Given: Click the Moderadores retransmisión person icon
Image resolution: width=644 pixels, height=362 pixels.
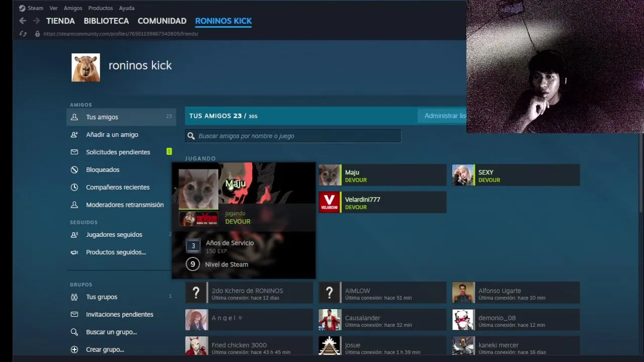Looking at the screenshot, I should coord(74,205).
